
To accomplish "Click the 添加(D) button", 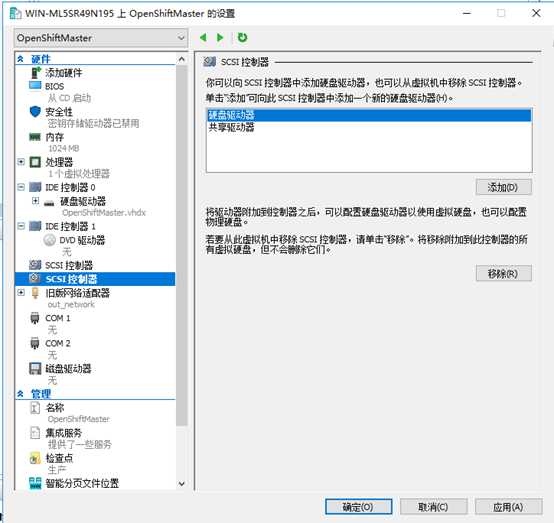I will click(503, 187).
